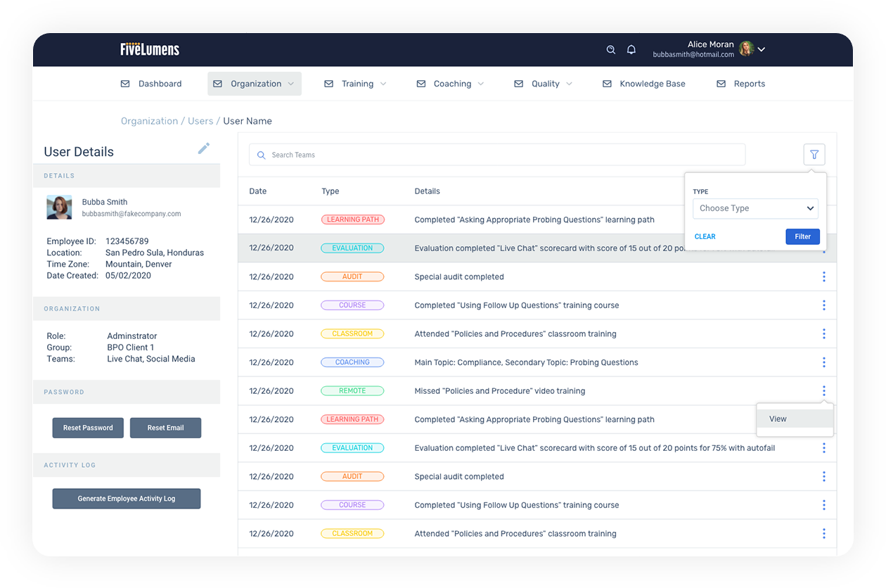
Task: Open options for first Using Follow Up Questions row
Action: pos(823,305)
